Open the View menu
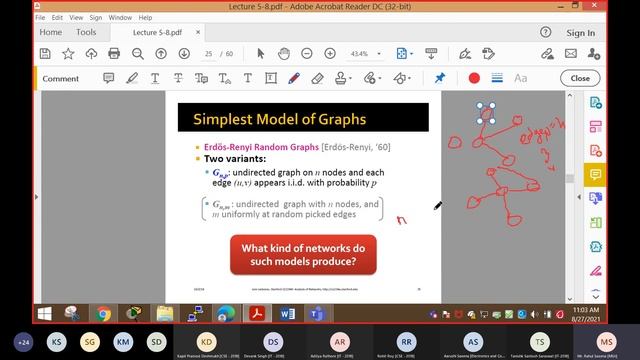This screenshot has width=640, height=360. tap(76, 18)
